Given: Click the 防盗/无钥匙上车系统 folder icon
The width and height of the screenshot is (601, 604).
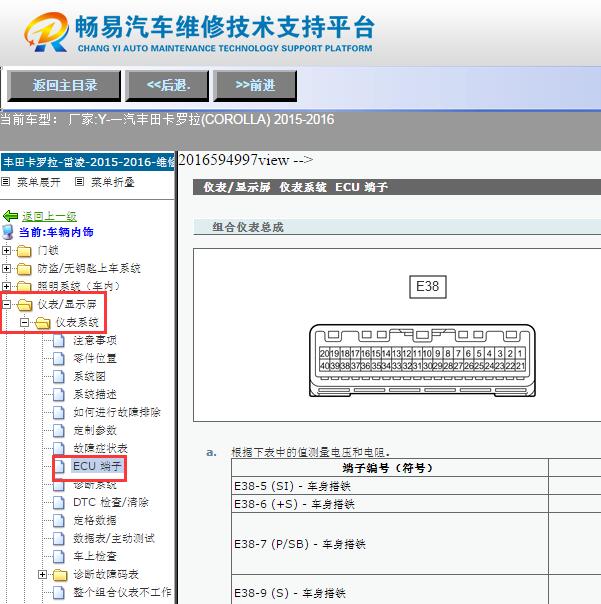Looking at the screenshot, I should pos(24,268).
